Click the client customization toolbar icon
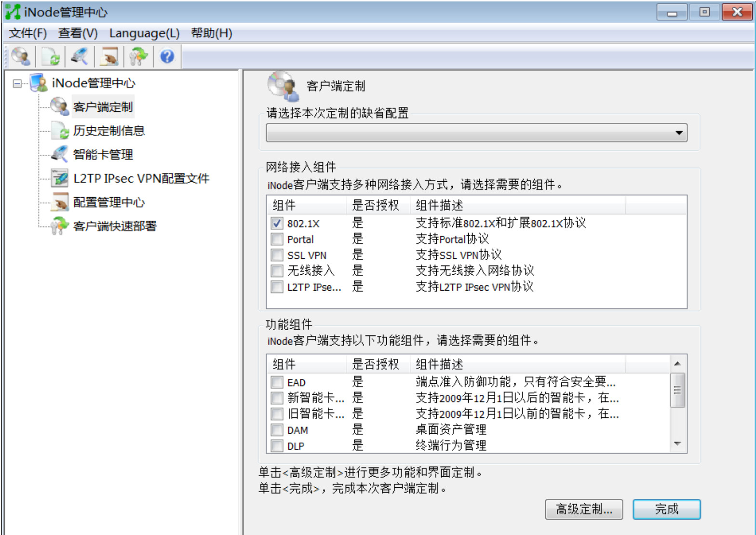This screenshot has width=756, height=535. (21, 56)
